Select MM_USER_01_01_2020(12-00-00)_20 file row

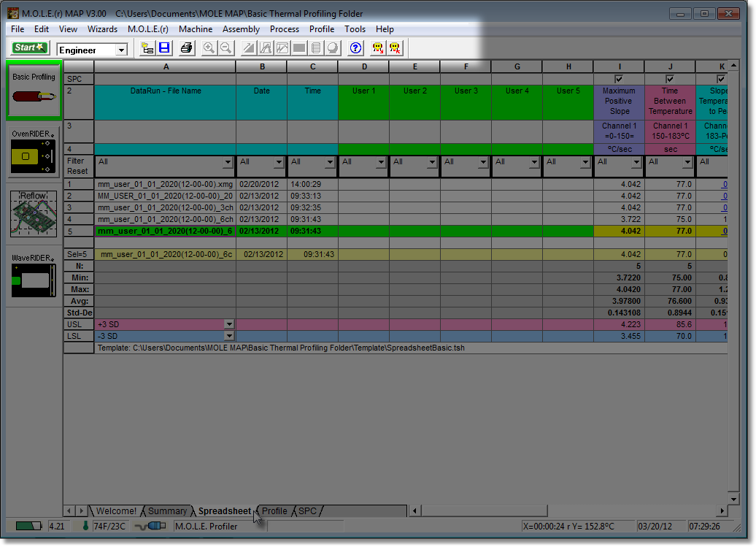pos(165,196)
